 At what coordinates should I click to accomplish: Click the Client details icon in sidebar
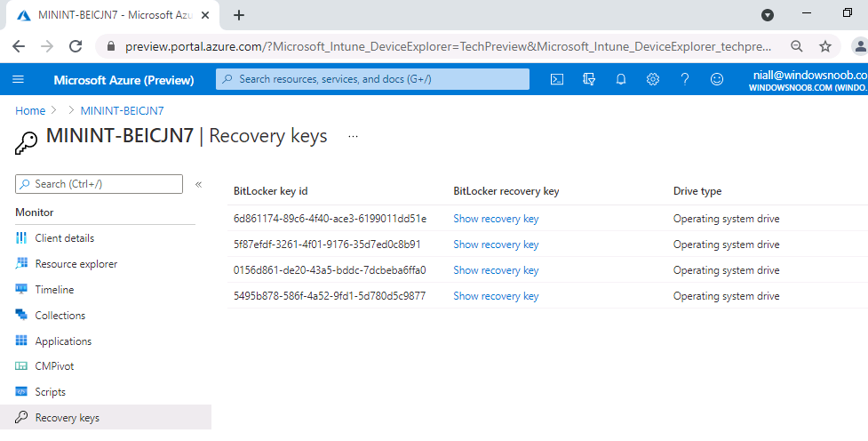coord(21,238)
